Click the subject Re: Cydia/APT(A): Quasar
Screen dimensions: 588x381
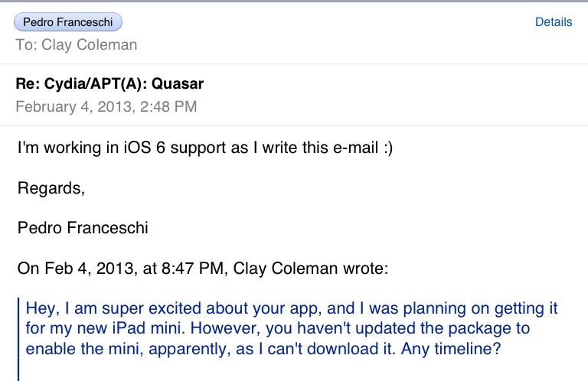[x=109, y=84]
